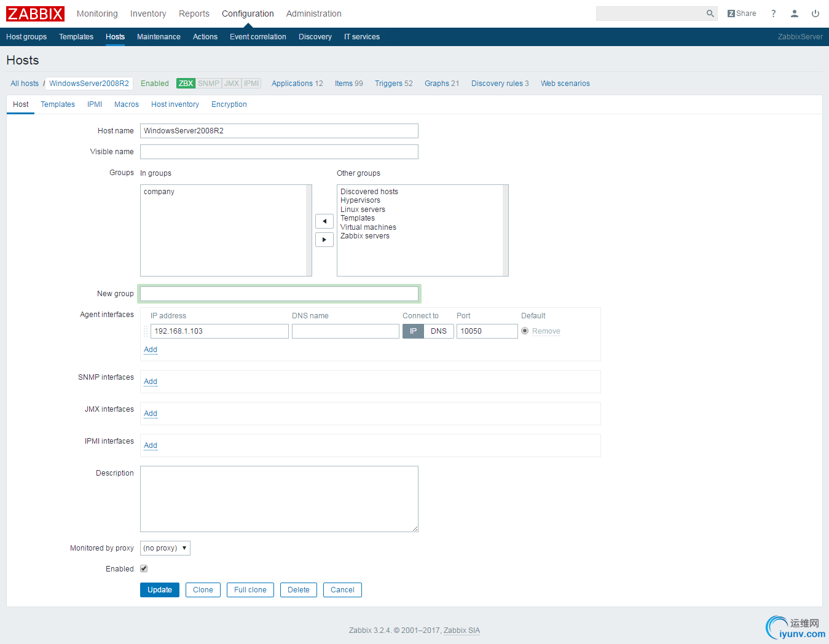This screenshot has height=644, width=829.
Task: Click the ZBX availability badge
Action: coord(186,84)
